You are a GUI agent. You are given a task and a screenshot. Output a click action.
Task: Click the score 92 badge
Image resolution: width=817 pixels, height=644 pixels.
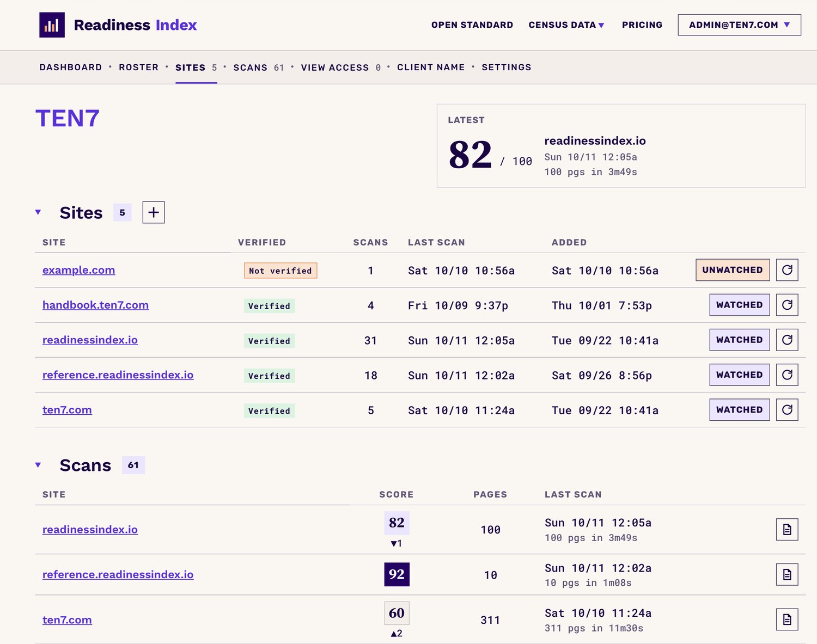(x=397, y=574)
